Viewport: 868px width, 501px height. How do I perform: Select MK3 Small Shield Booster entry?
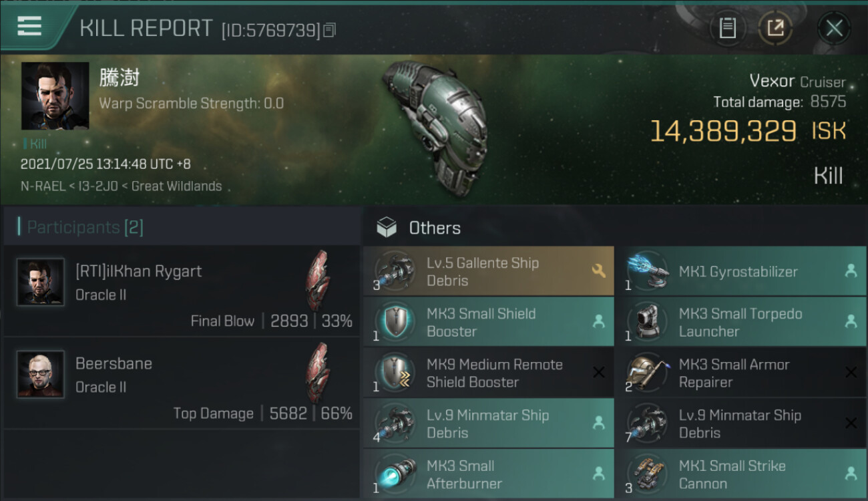(x=489, y=322)
